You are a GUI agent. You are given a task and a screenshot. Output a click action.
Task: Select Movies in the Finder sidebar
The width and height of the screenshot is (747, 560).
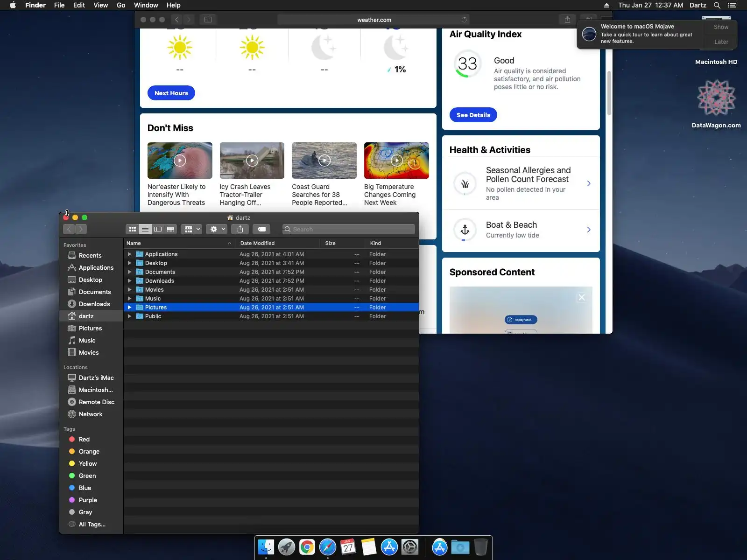tap(91, 352)
